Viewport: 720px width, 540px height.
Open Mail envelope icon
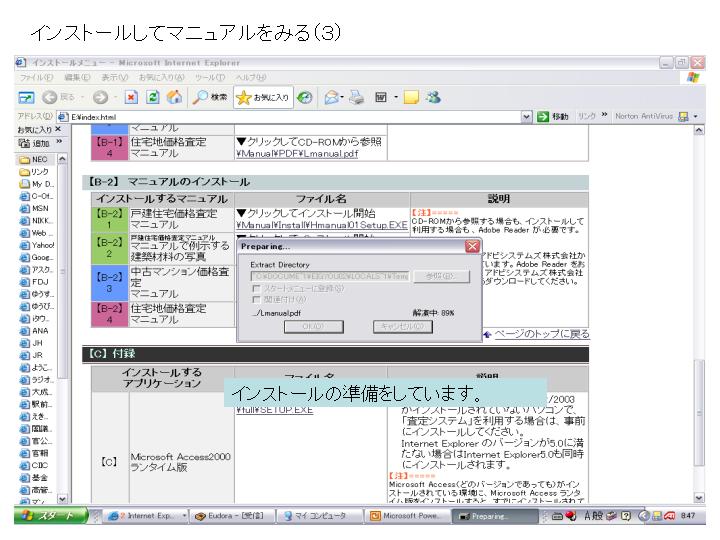[331, 97]
